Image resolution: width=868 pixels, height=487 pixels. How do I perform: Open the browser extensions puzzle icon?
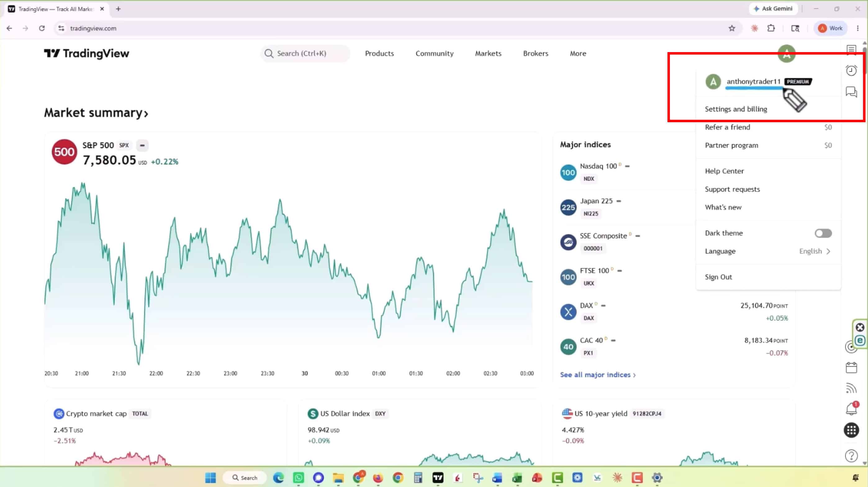771,28
